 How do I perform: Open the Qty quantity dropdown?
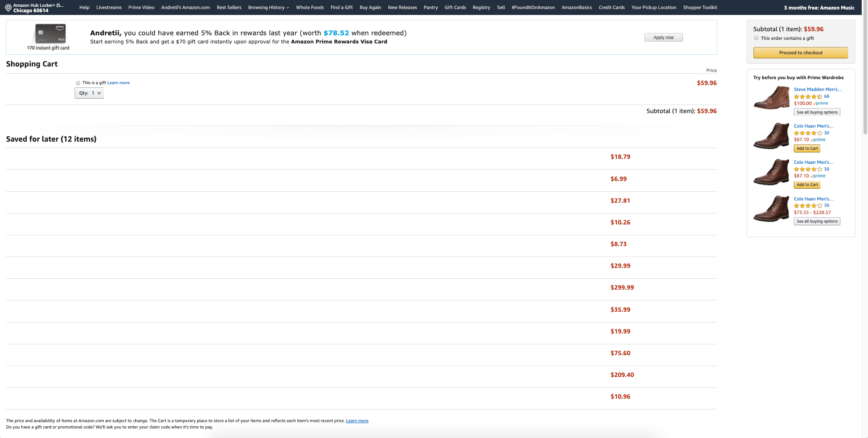(x=89, y=93)
